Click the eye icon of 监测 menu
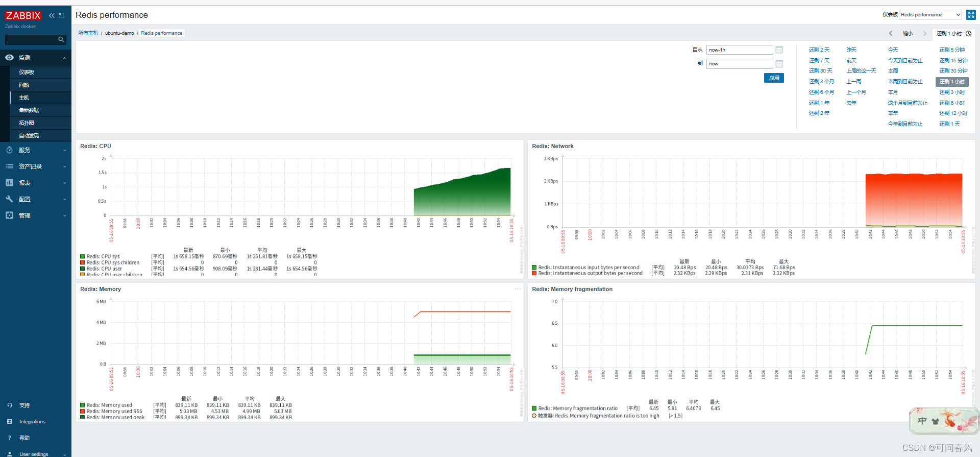The height and width of the screenshot is (457, 980). pyautogui.click(x=9, y=58)
